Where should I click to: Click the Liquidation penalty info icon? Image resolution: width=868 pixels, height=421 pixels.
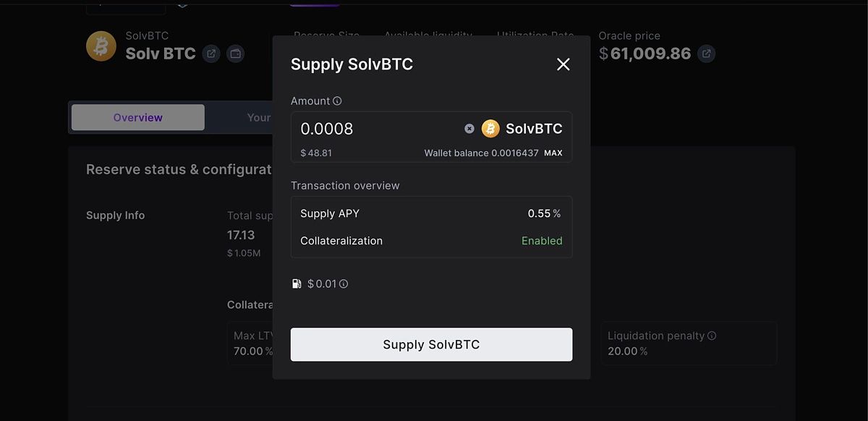pyautogui.click(x=712, y=336)
